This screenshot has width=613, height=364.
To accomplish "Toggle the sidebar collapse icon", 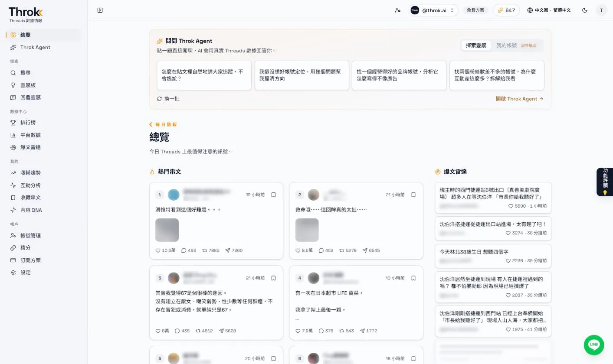I will click(100, 10).
